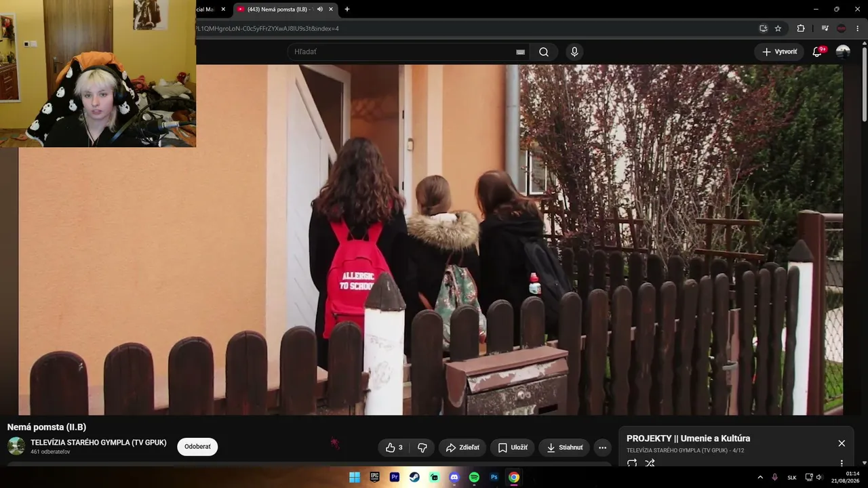Expand the system tray hidden icons chevron
868x488 pixels.
(x=760, y=477)
